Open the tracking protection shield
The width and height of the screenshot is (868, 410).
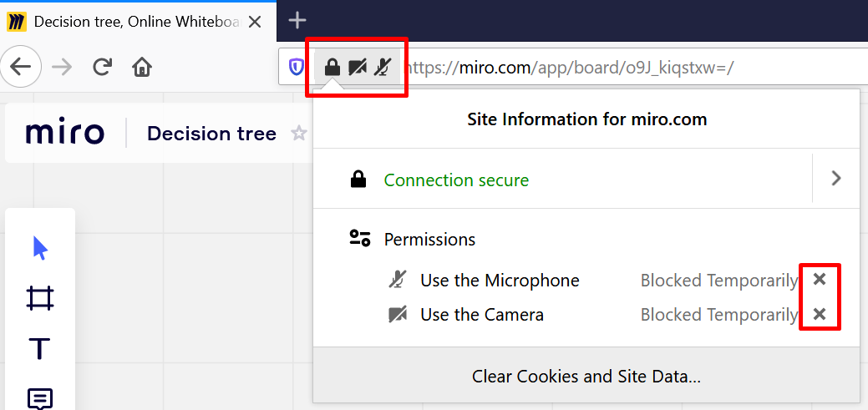pos(297,67)
